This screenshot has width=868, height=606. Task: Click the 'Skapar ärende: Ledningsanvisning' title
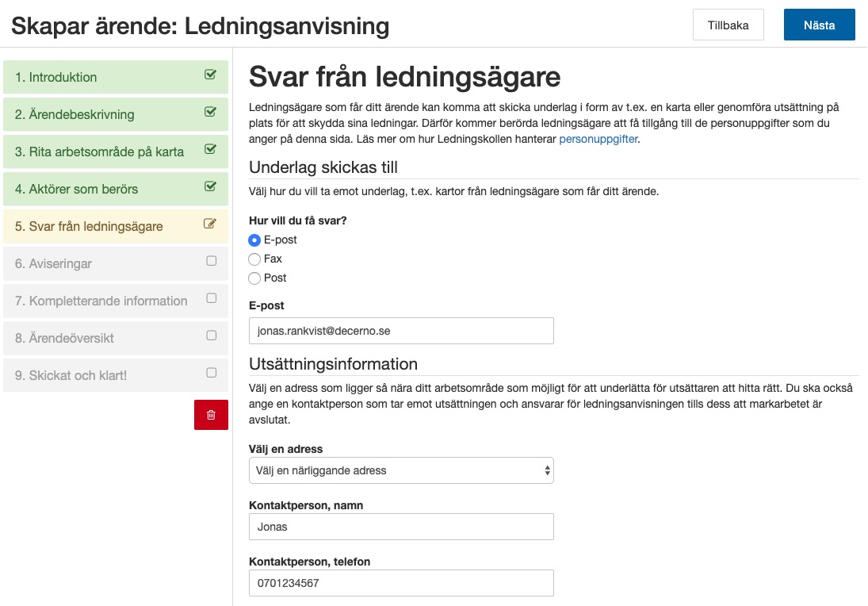(x=201, y=25)
